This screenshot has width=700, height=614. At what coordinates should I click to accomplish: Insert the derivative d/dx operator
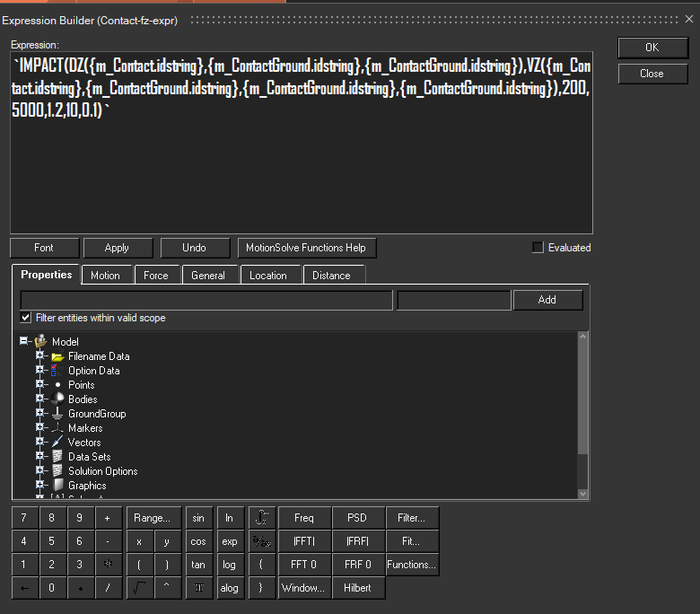tap(262, 541)
